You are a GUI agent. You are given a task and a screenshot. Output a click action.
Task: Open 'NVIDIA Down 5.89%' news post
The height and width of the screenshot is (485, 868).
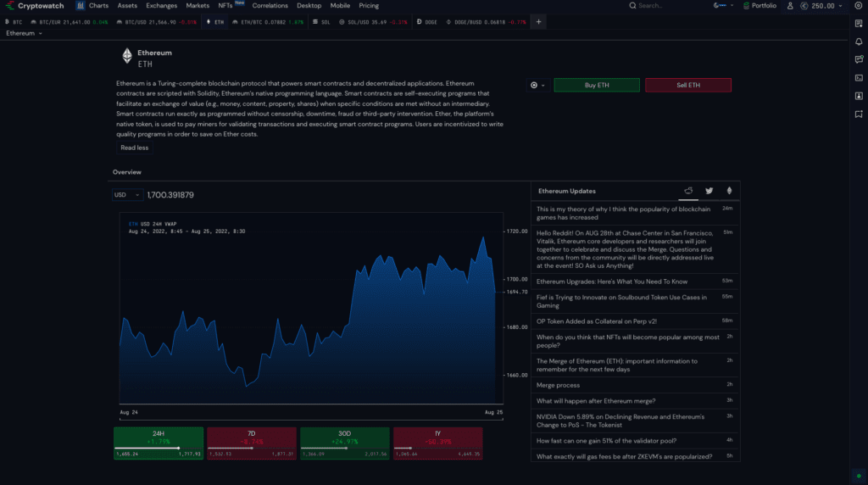635,421
